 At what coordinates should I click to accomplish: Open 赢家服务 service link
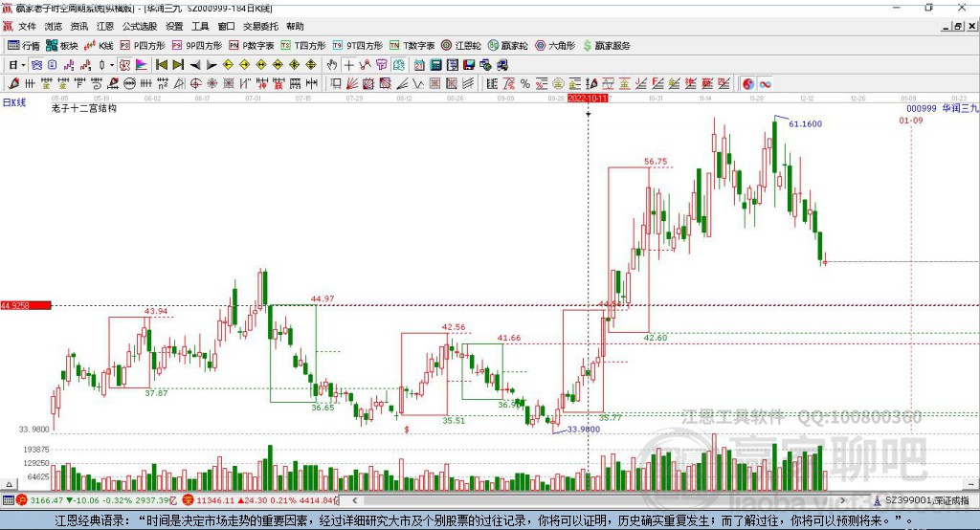[606, 46]
